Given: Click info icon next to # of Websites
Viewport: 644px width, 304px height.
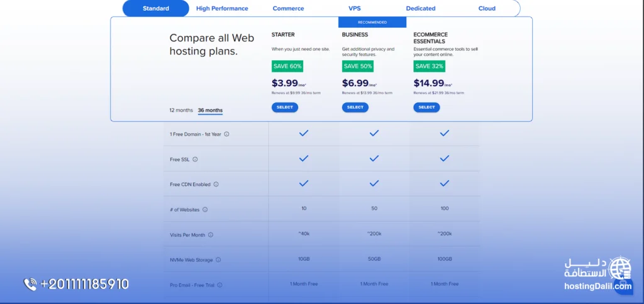Looking at the screenshot, I should pyautogui.click(x=205, y=210).
